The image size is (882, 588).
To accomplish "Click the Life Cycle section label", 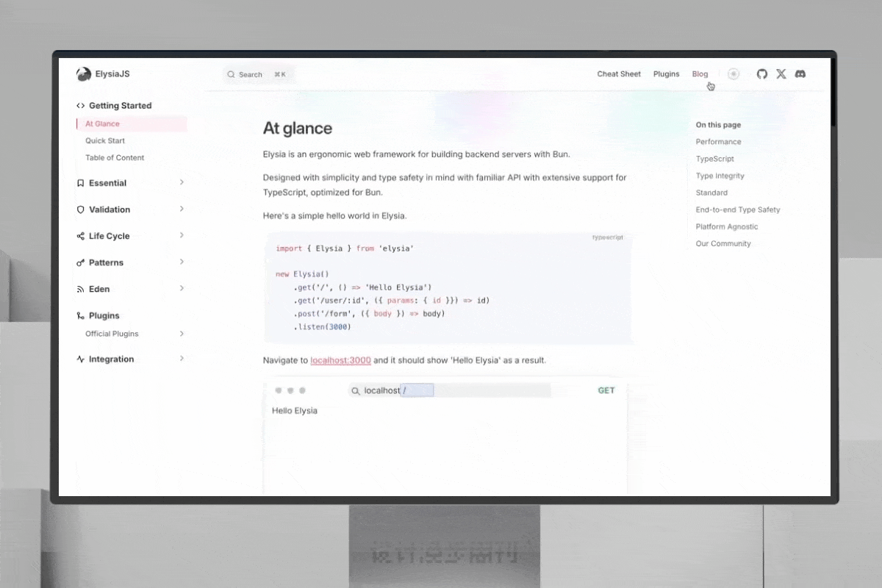I will [x=109, y=236].
